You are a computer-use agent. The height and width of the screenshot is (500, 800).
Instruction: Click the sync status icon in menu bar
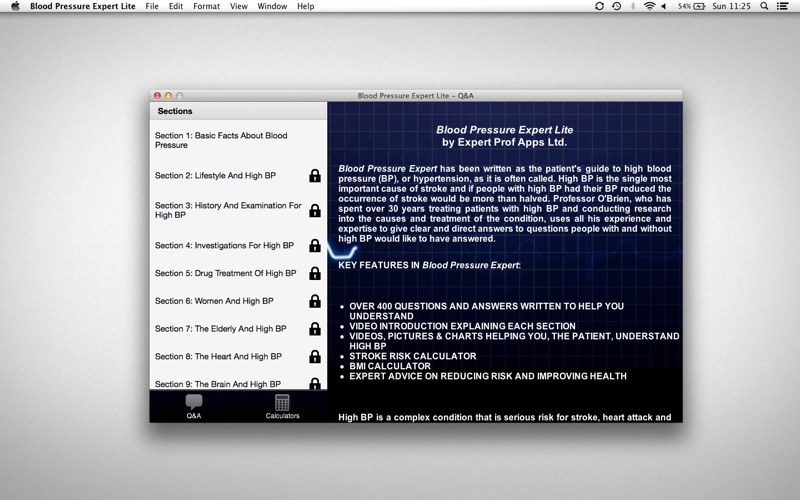599,6
